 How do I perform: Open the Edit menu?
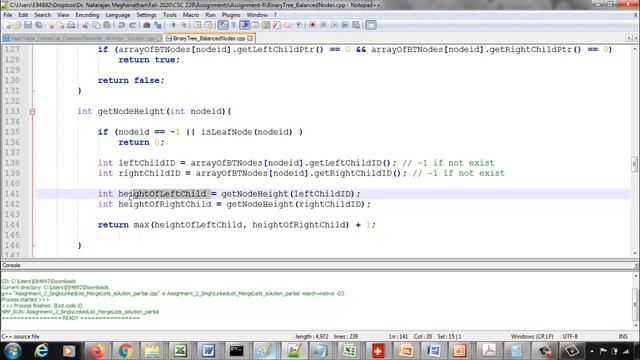[23, 15]
